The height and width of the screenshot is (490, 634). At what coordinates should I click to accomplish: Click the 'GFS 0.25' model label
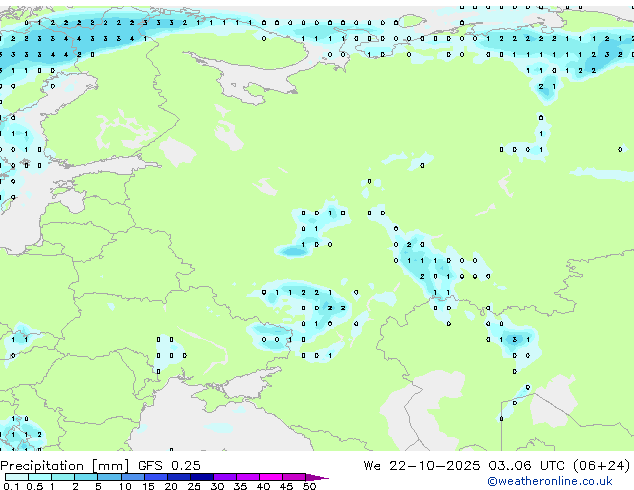pyautogui.click(x=169, y=466)
